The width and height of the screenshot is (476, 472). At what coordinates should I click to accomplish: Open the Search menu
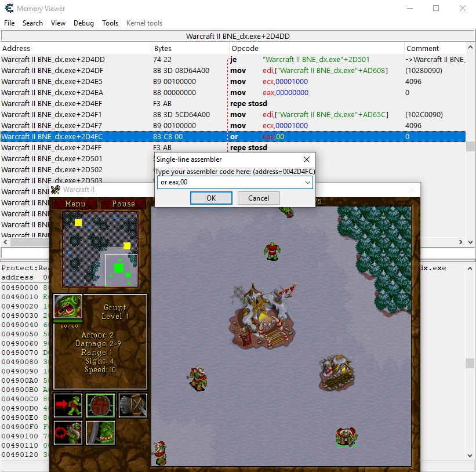[x=32, y=23]
